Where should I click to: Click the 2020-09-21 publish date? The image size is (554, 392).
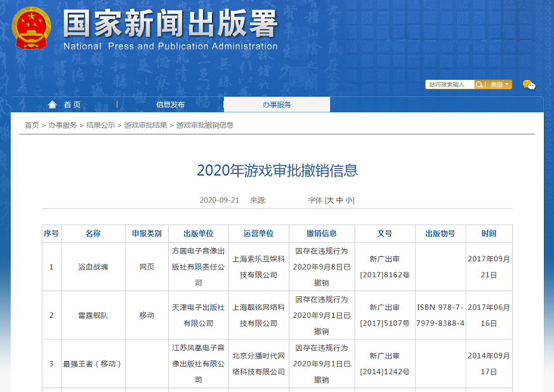coord(220,200)
